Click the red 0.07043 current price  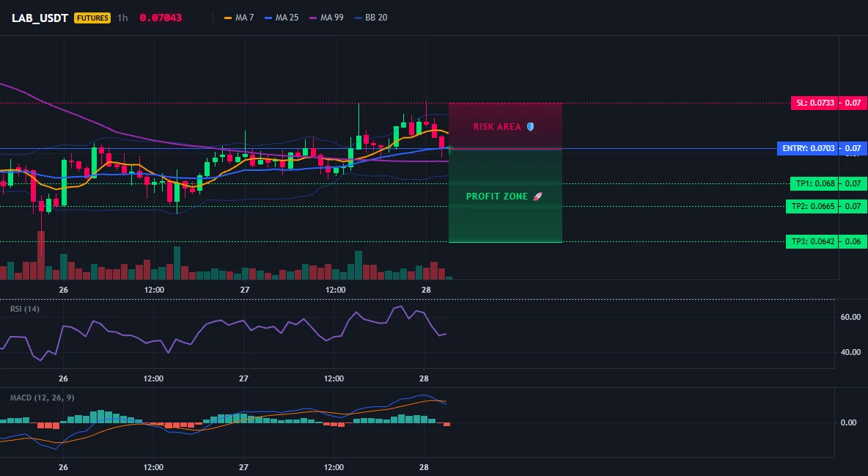point(161,18)
